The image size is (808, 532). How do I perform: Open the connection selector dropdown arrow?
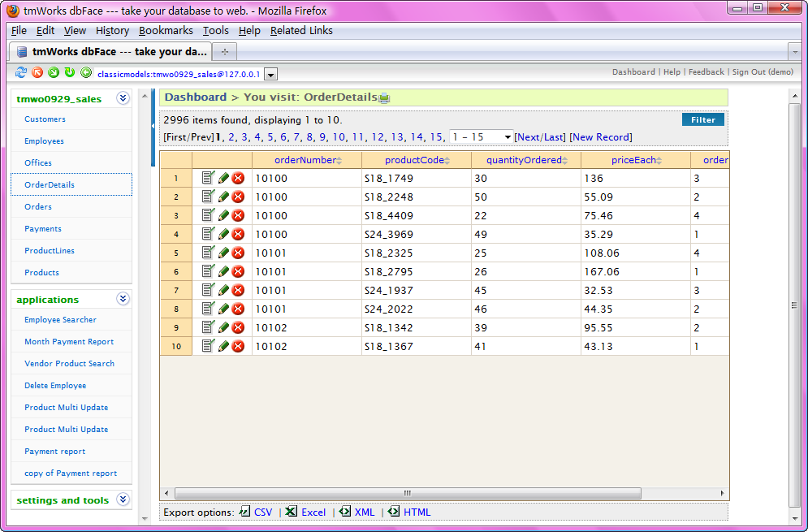(271, 75)
